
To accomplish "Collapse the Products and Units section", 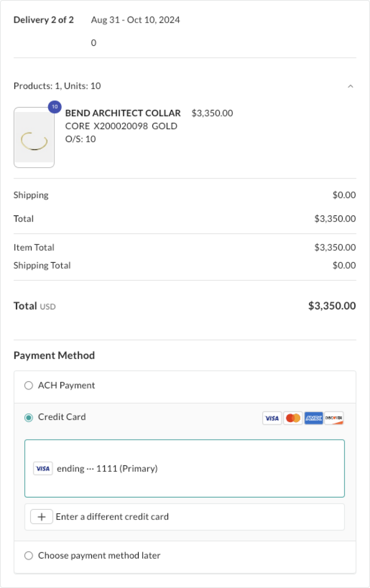I will [350, 86].
